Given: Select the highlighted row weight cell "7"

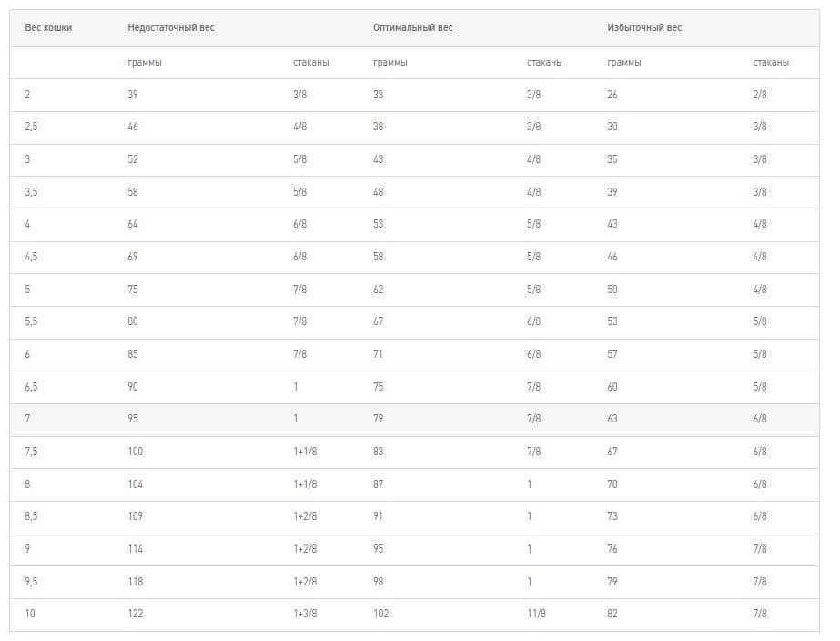Looking at the screenshot, I should (x=27, y=419).
